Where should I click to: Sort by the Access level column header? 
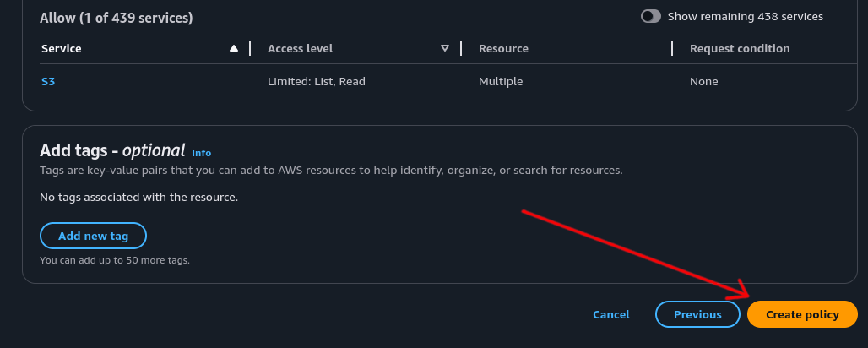tap(300, 48)
